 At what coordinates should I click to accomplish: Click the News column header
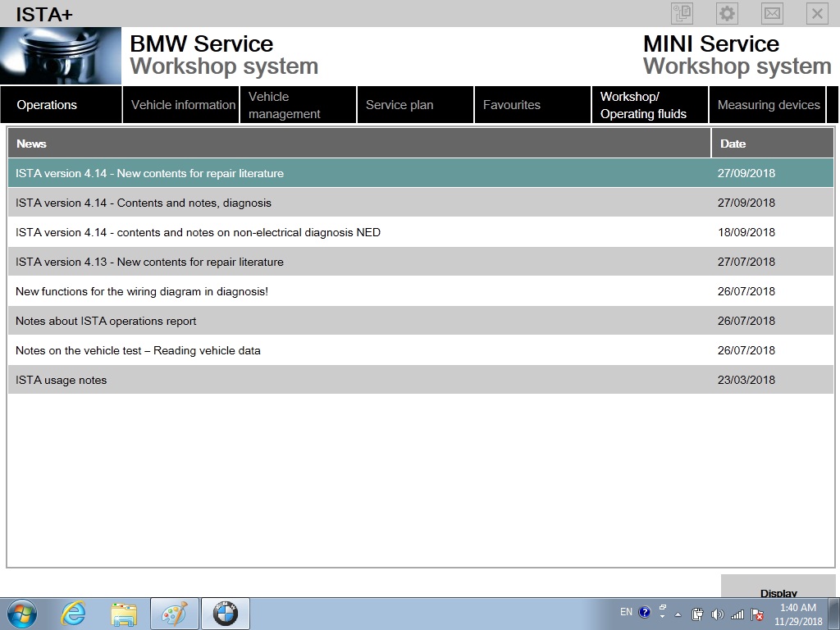(x=359, y=144)
